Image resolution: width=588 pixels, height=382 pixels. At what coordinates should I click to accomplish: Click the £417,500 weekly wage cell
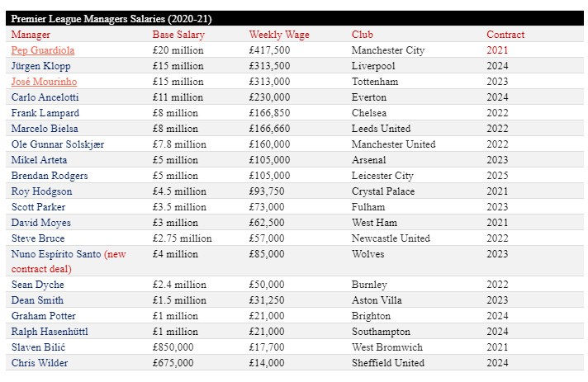[269, 50]
